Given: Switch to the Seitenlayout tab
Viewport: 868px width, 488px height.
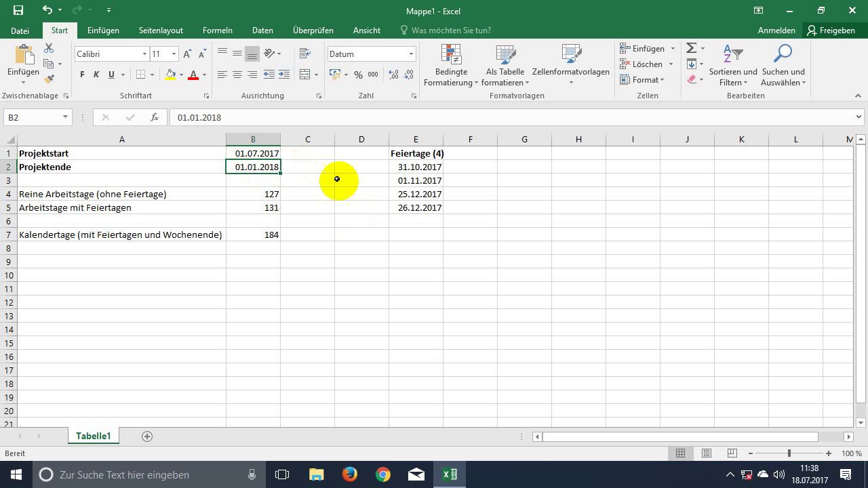Looking at the screenshot, I should click(161, 30).
